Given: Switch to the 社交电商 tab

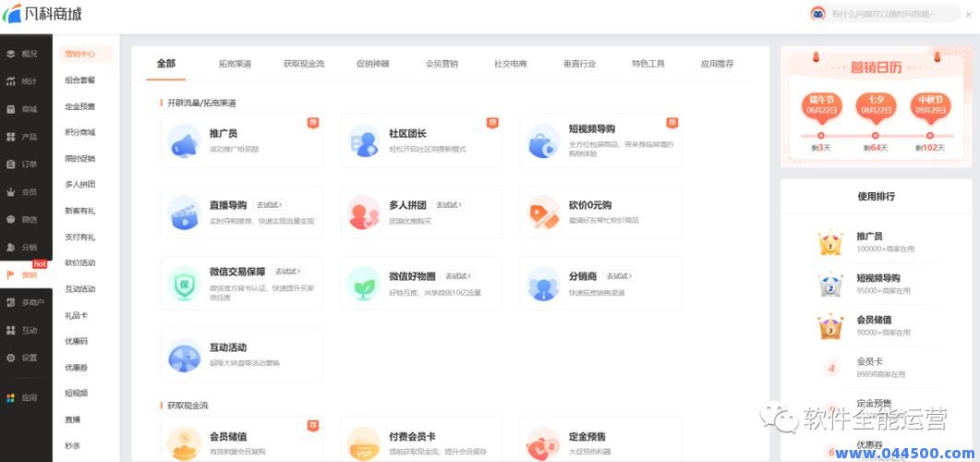Looking at the screenshot, I should (511, 64).
